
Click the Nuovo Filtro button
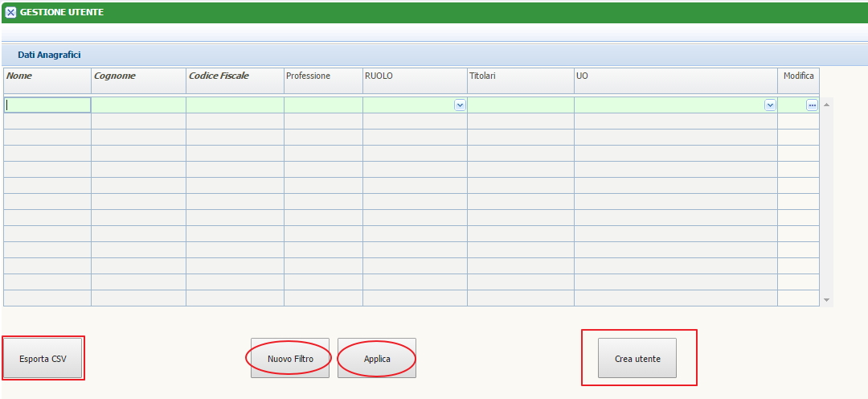point(290,359)
